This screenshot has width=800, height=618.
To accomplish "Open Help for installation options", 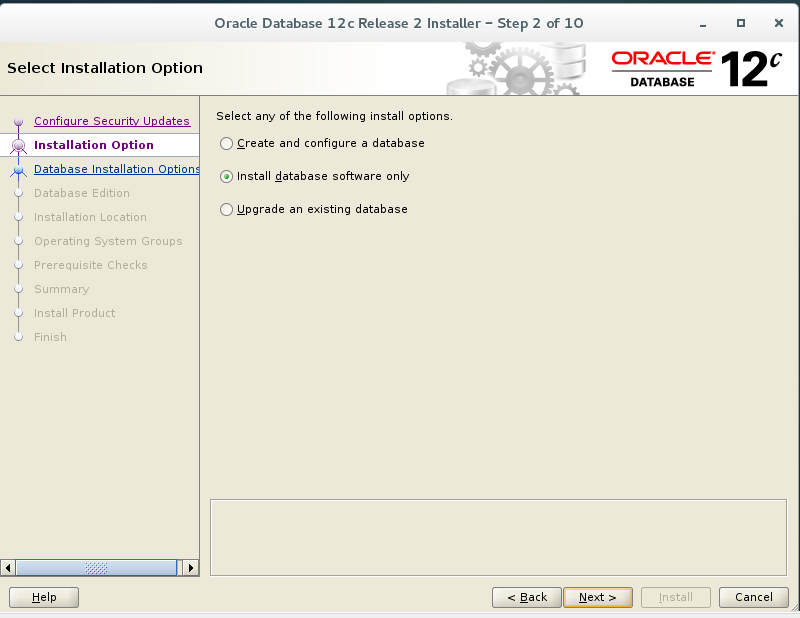I will (x=43, y=597).
